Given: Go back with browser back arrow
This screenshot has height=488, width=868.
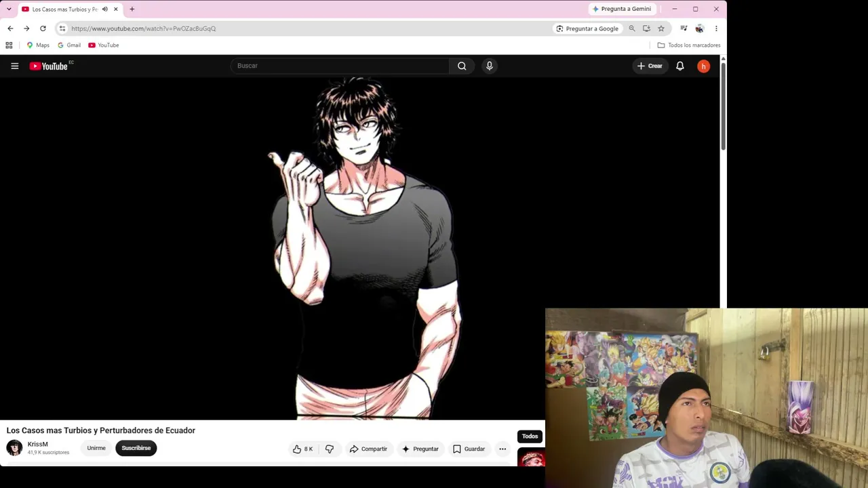Looking at the screenshot, I should pos(10,28).
